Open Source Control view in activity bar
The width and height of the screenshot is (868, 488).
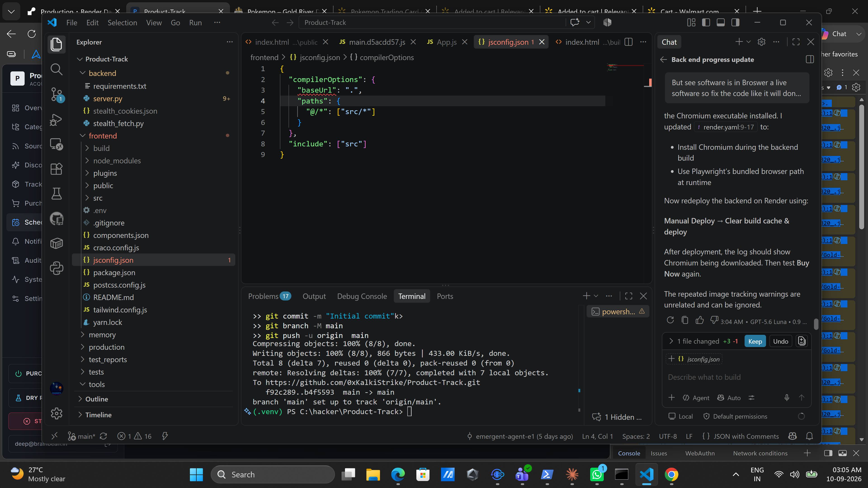pyautogui.click(x=56, y=94)
